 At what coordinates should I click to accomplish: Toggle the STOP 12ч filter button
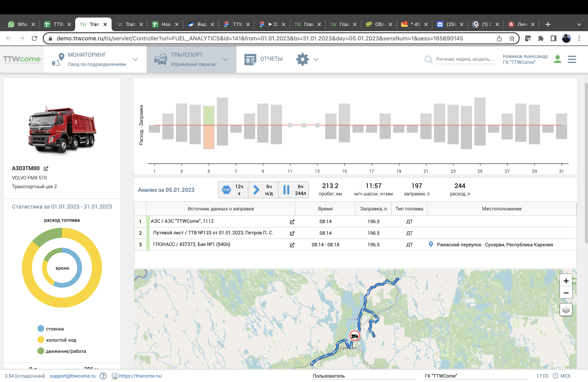(x=233, y=190)
